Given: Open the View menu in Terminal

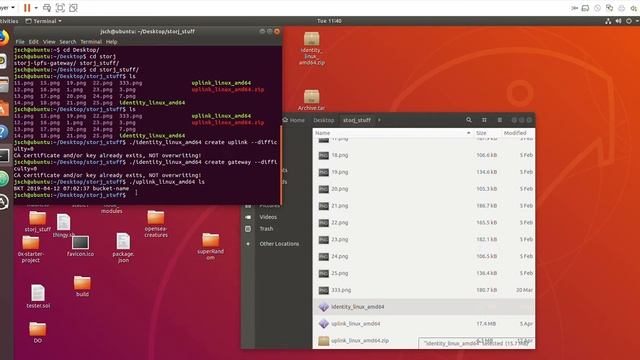Looking at the screenshot, I should click(49, 42).
